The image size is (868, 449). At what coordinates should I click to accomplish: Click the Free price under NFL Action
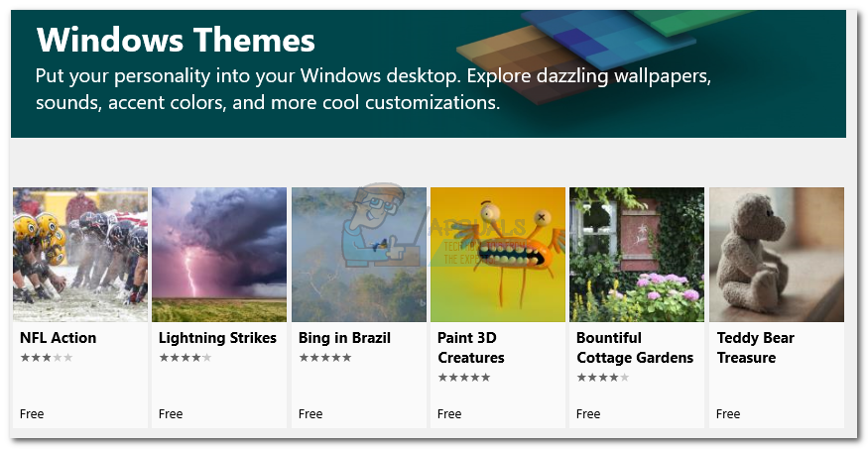pyautogui.click(x=32, y=413)
